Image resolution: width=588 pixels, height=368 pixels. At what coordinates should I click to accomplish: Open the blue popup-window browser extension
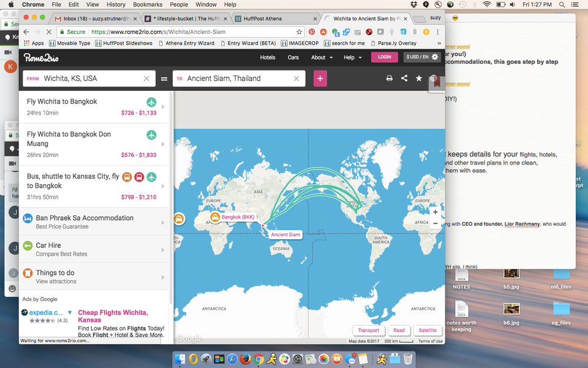click(346, 32)
